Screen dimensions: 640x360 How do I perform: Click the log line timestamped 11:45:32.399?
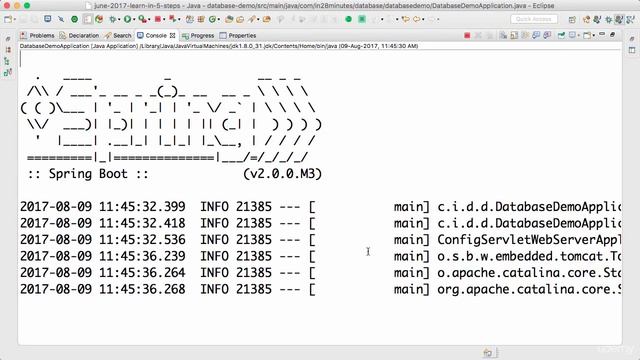coord(320,207)
